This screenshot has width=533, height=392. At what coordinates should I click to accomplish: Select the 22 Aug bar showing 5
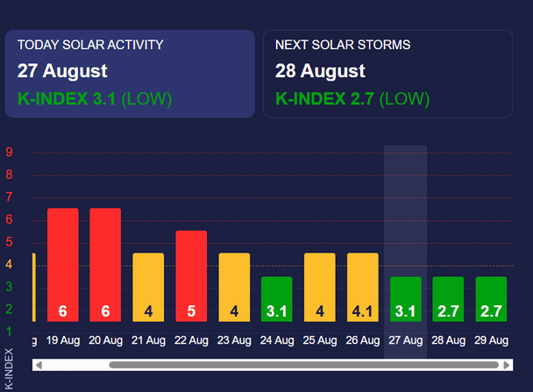[x=191, y=275]
